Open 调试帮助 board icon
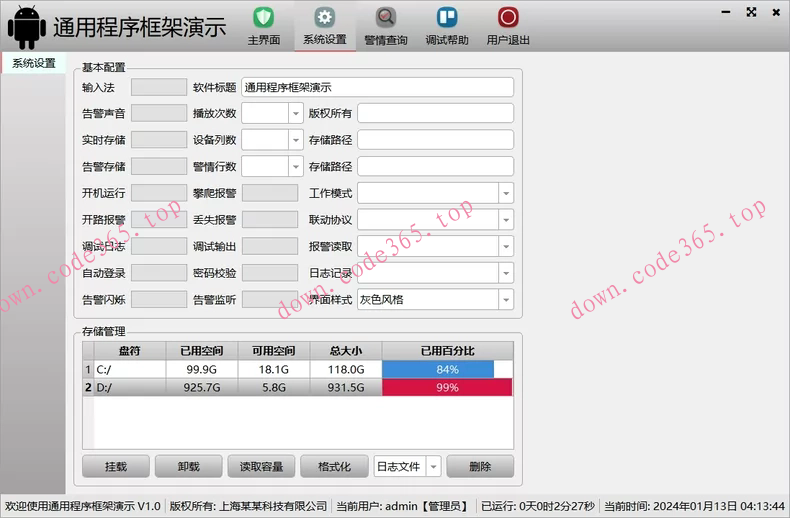 (447, 18)
